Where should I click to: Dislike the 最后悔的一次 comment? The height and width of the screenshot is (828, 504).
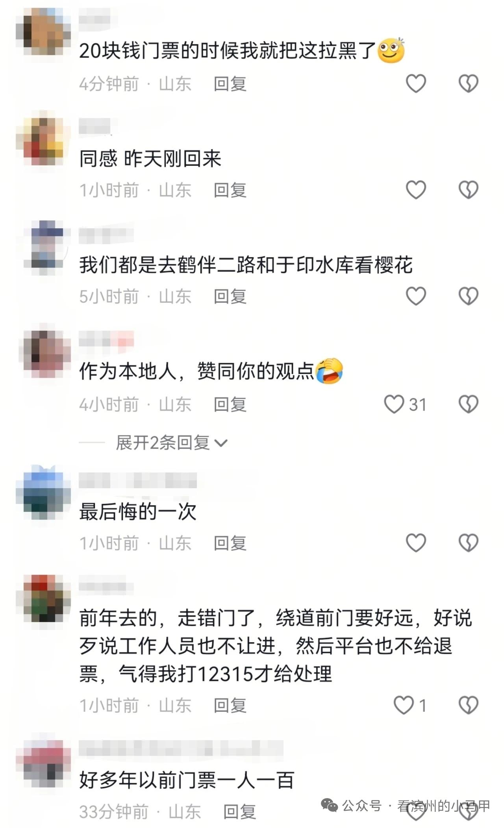click(x=468, y=543)
